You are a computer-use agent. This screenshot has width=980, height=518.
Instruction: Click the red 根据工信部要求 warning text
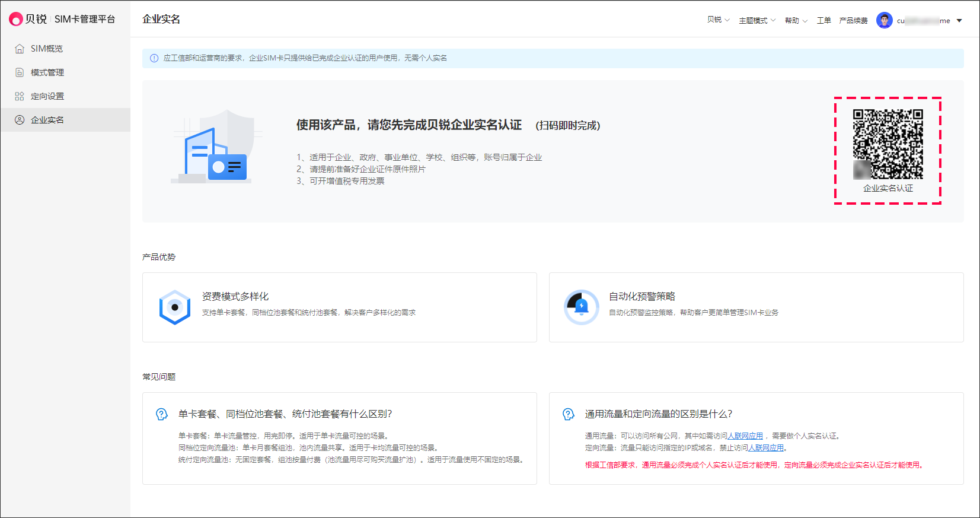click(755, 465)
